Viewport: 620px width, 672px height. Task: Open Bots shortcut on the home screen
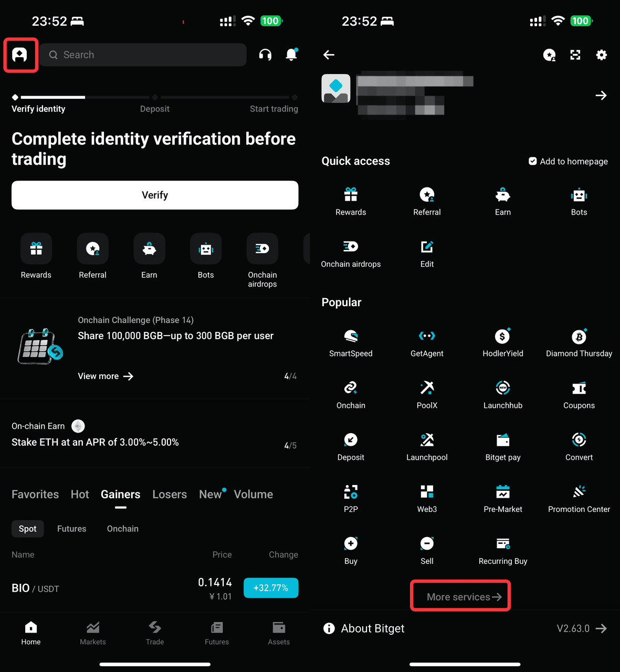[x=206, y=256]
